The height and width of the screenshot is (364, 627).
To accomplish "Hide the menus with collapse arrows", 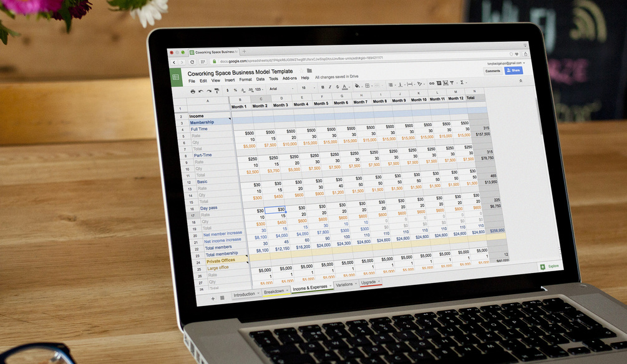I will 521,80.
